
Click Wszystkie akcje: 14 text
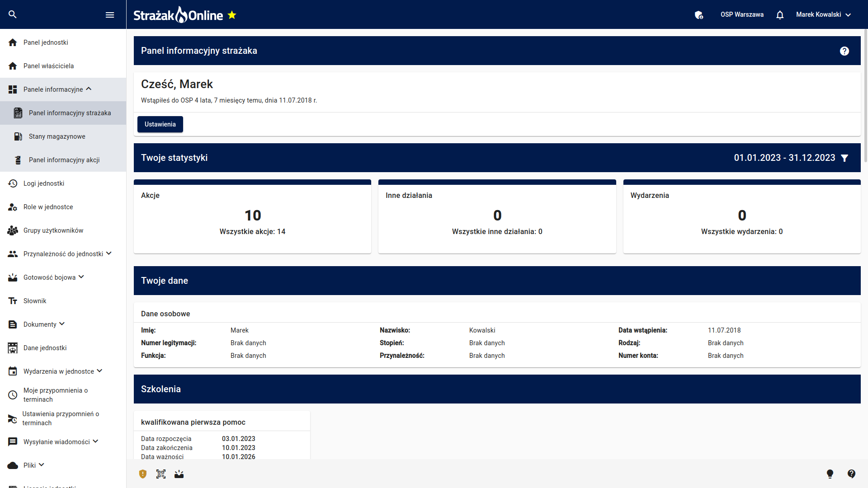coord(252,231)
